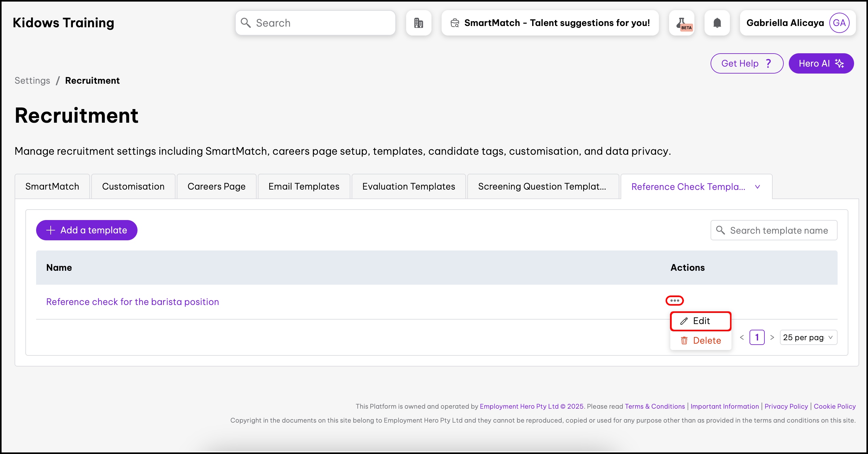Go to next page arrow
Image resolution: width=868 pixels, height=454 pixels.
(772, 337)
